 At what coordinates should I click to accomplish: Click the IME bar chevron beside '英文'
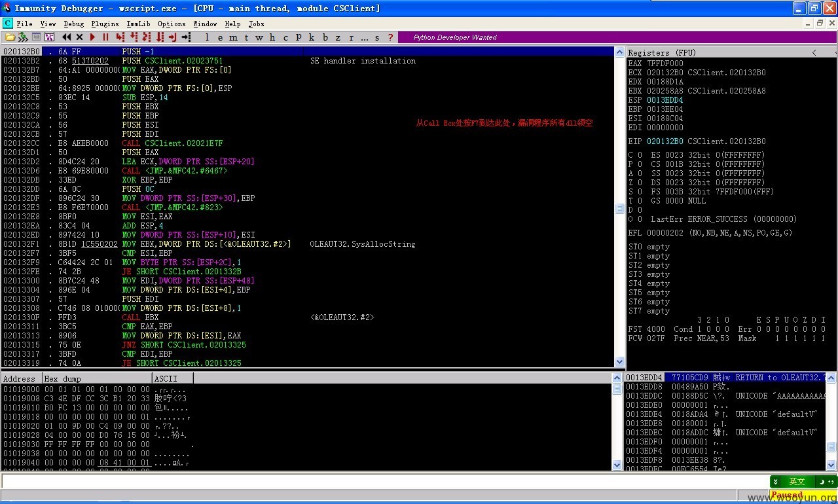pyautogui.click(x=776, y=481)
